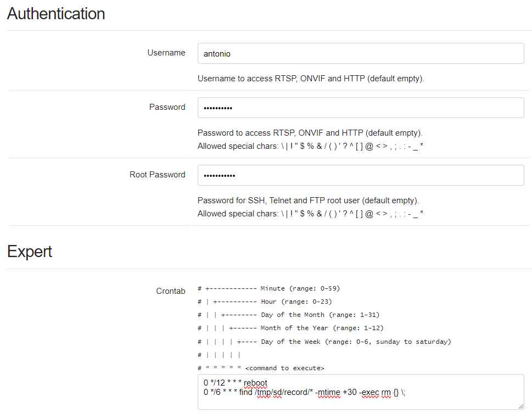532x418 pixels.
Task: Grab the Crontab textarea resize handle
Action: point(520,406)
